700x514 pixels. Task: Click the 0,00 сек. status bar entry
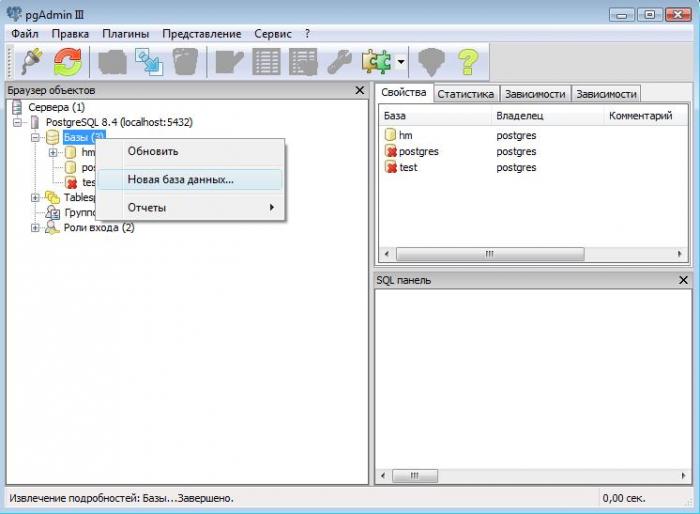click(x=624, y=498)
